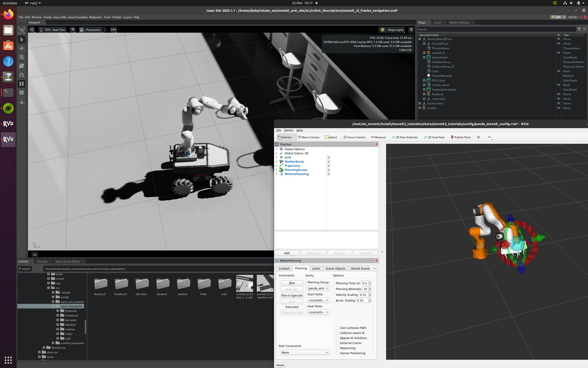The width and height of the screenshot is (588, 368).
Task: Close the MotionPlanning panel
Action: pos(376,260)
